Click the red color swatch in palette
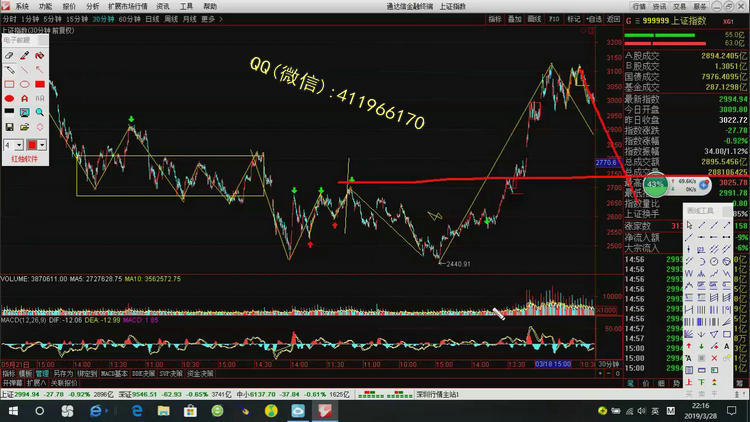The image size is (750, 422). (x=32, y=144)
